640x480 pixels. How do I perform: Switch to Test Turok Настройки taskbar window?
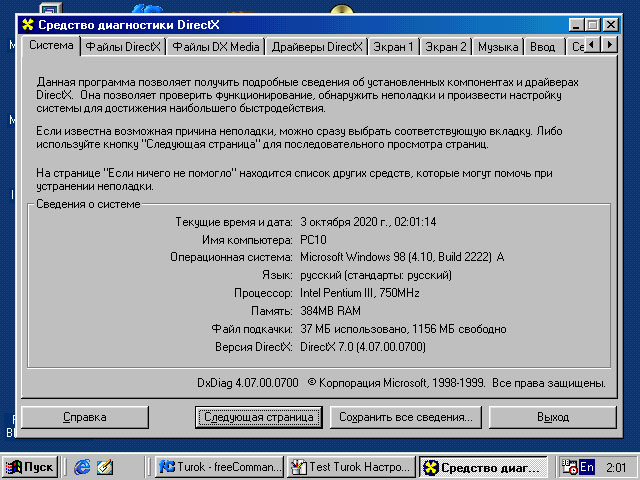click(x=351, y=467)
